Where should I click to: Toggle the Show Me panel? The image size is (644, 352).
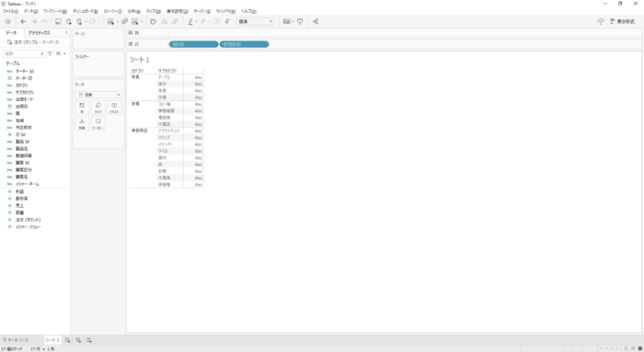click(622, 22)
